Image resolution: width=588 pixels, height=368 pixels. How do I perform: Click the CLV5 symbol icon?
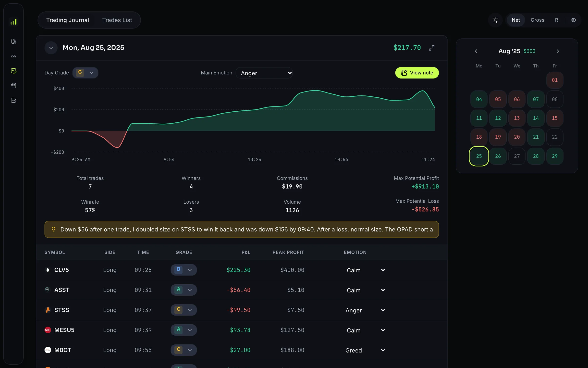(x=48, y=270)
